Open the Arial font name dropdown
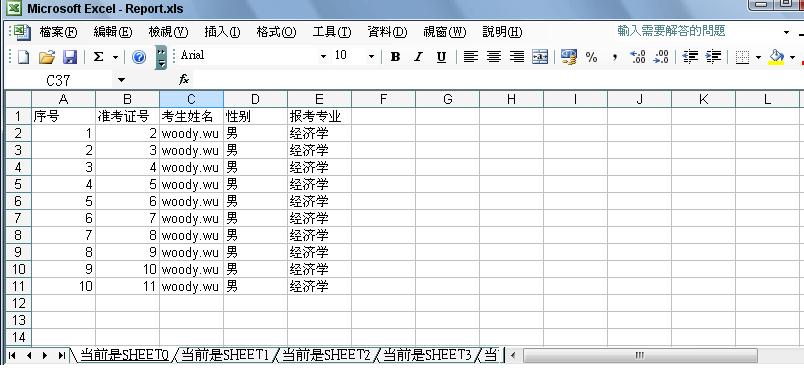 pos(324,56)
